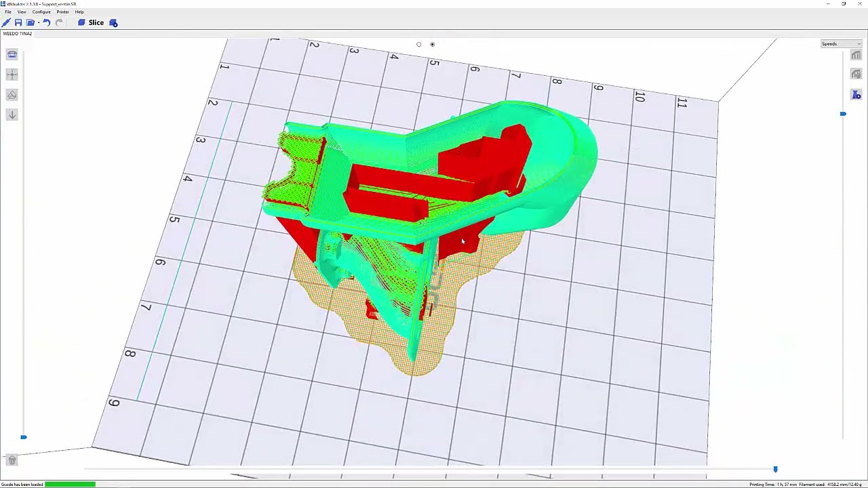The height and width of the screenshot is (488, 868).
Task: Open slice settings cube-with-gear icon
Action: [x=113, y=22]
